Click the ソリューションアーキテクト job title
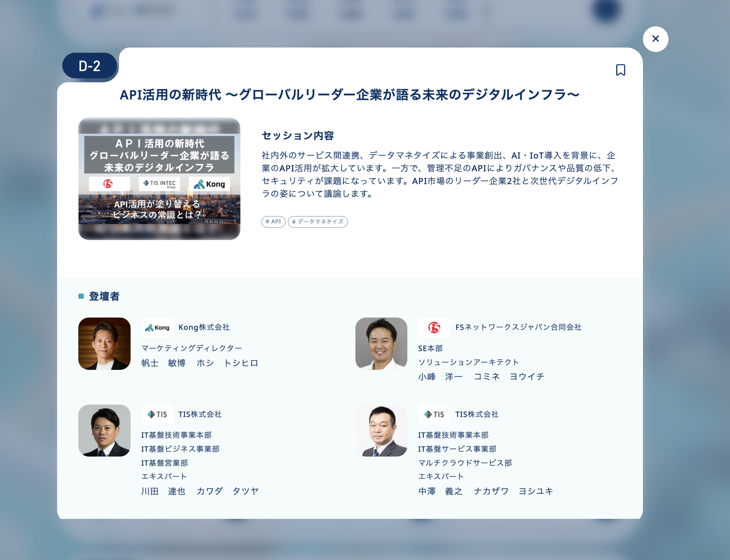 click(x=468, y=362)
